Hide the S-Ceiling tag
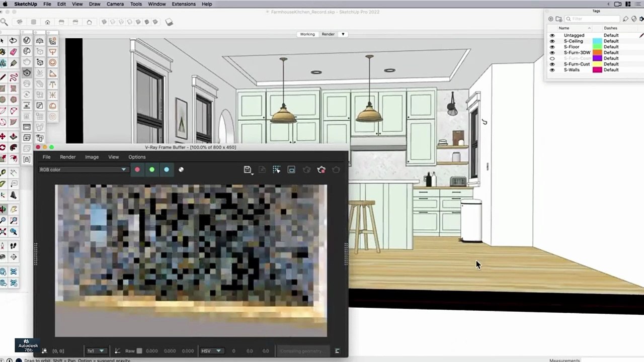Screen dimensions: 644x362 pos(552,41)
